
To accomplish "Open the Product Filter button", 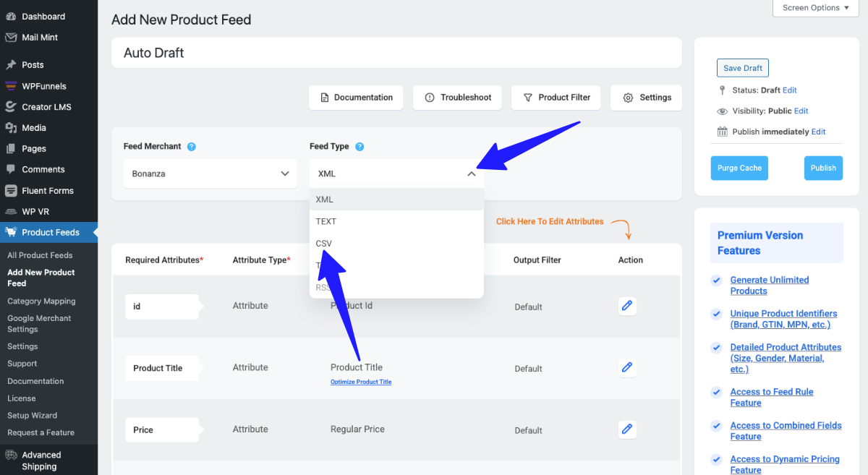I will pos(556,98).
